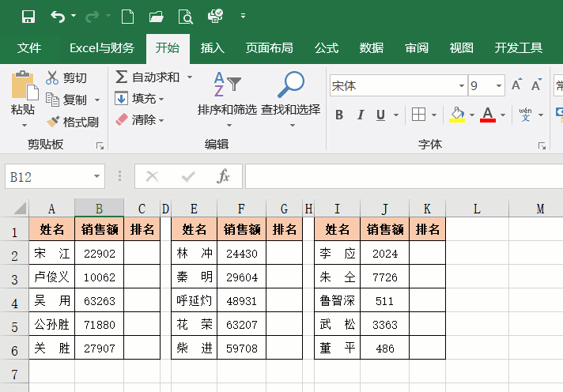Expand underline style dropdown arrow
Image resolution: width=563 pixels, height=392 pixels.
[396, 115]
